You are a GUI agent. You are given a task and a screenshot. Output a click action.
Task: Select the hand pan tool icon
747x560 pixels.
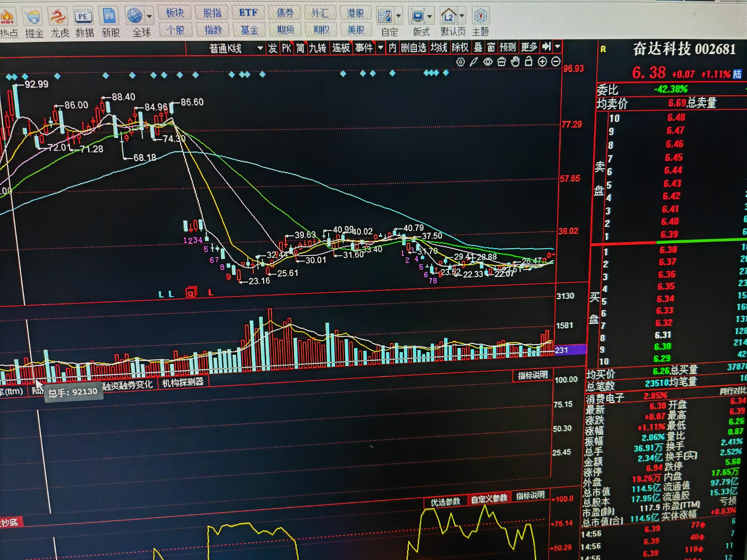pos(515,62)
